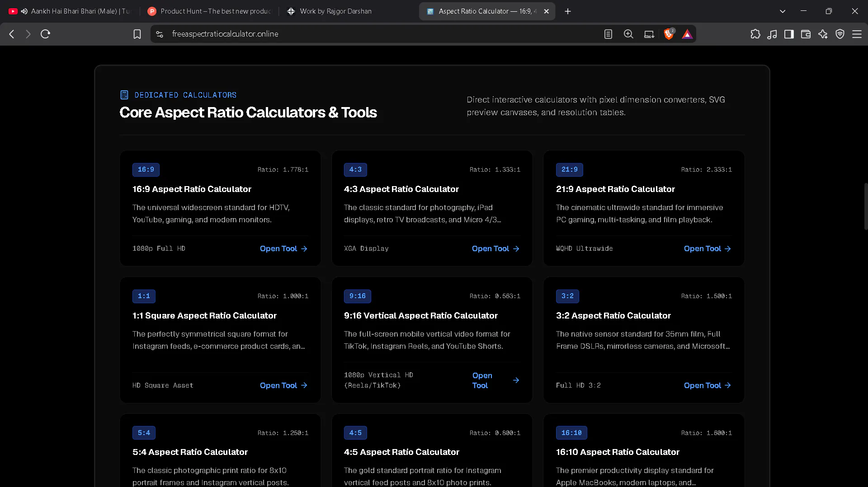This screenshot has height=487, width=868.
Task: Open Tool for 1:1 Square Calculator
Action: pos(283,385)
